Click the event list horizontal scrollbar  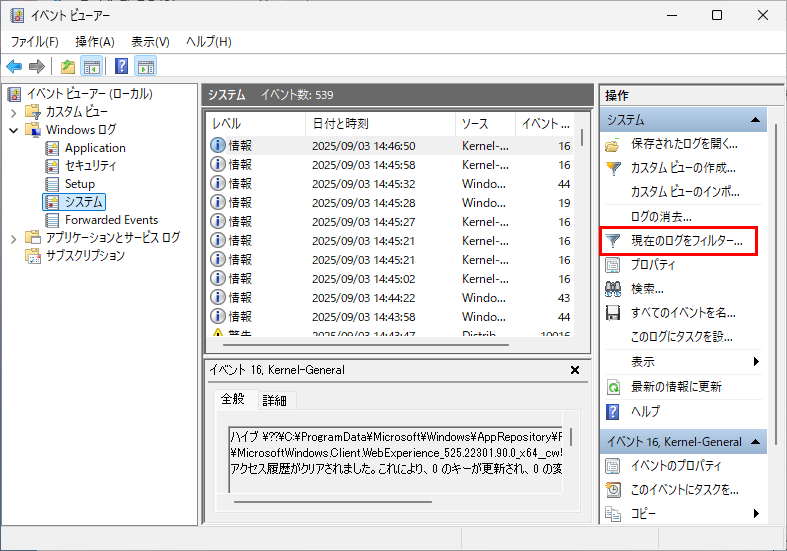[x=366, y=345]
